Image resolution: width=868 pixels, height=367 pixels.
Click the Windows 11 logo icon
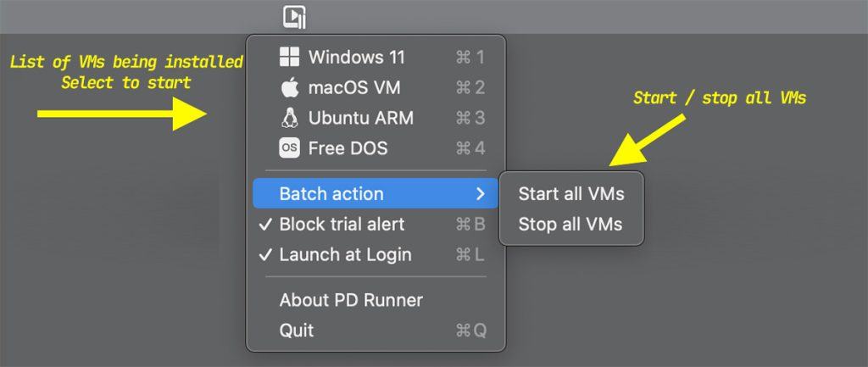(290, 57)
